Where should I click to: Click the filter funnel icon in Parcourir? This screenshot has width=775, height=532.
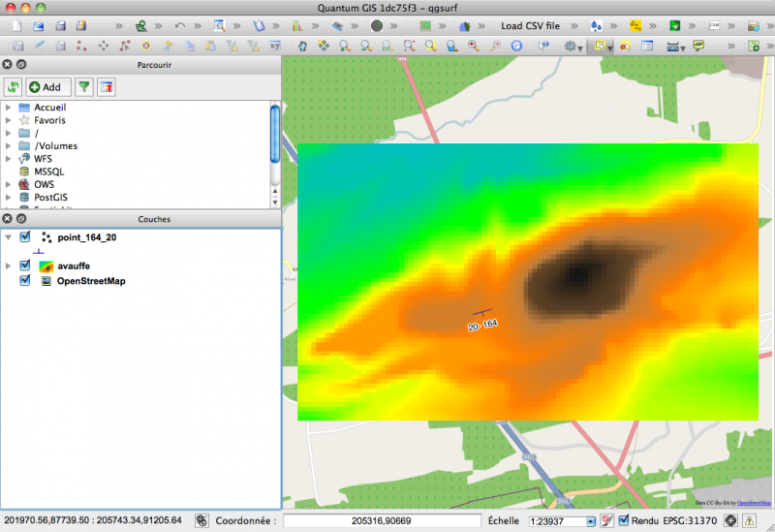click(x=85, y=87)
